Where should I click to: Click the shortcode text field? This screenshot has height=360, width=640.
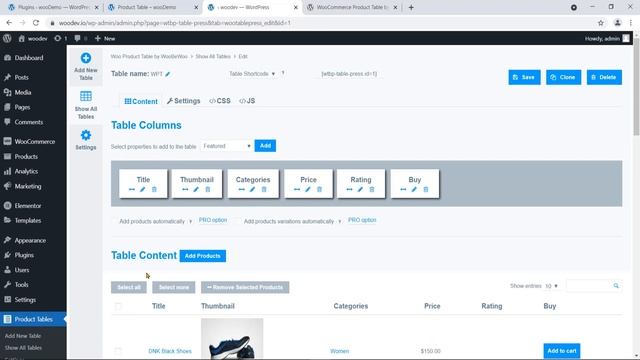349,74
